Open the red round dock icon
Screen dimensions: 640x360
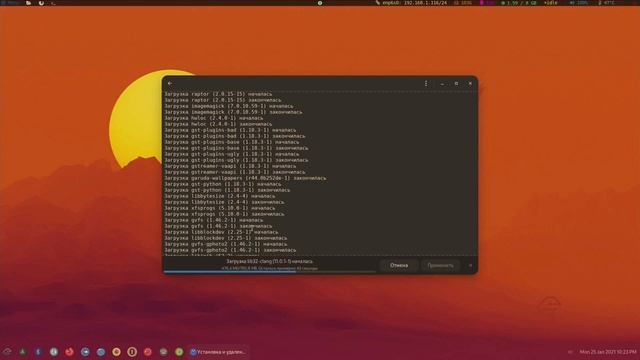(148, 351)
